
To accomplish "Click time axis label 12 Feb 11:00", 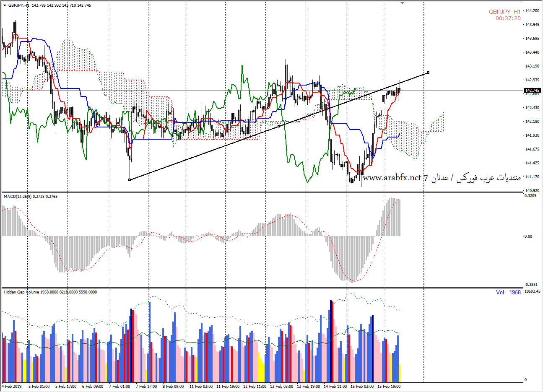I will click(255, 387).
